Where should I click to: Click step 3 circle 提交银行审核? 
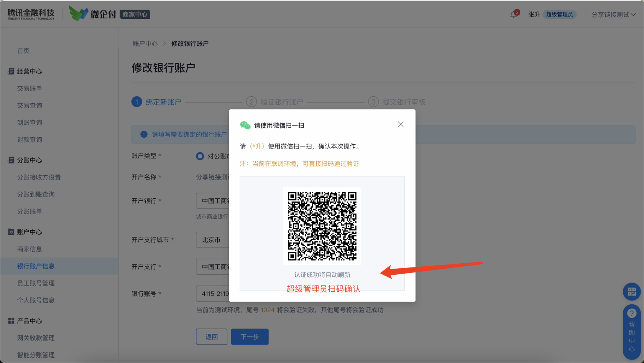click(373, 102)
